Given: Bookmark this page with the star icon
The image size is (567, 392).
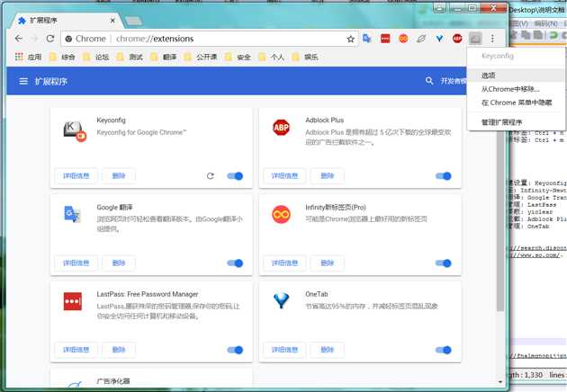Looking at the screenshot, I should [350, 39].
